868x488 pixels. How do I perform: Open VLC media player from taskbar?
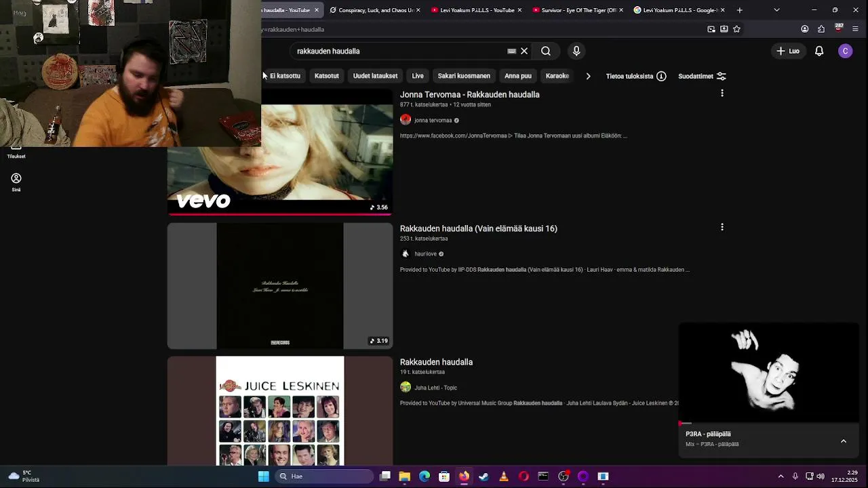click(x=503, y=476)
